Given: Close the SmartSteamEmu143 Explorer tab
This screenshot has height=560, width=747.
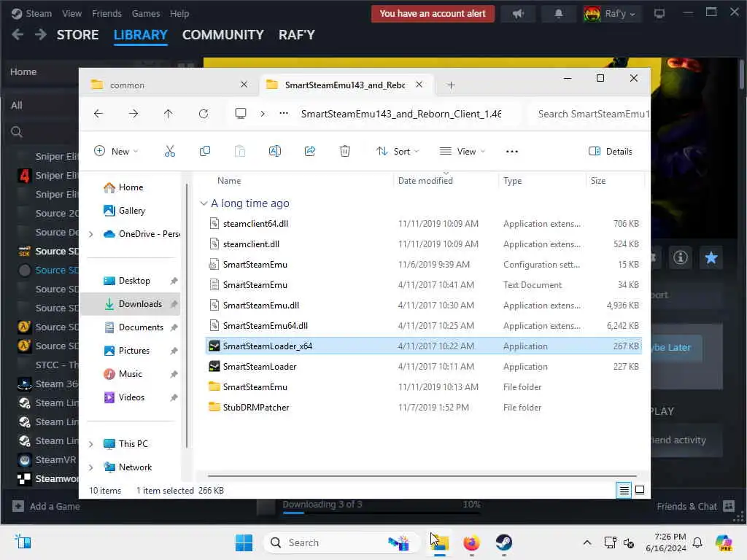Looking at the screenshot, I should [419, 85].
